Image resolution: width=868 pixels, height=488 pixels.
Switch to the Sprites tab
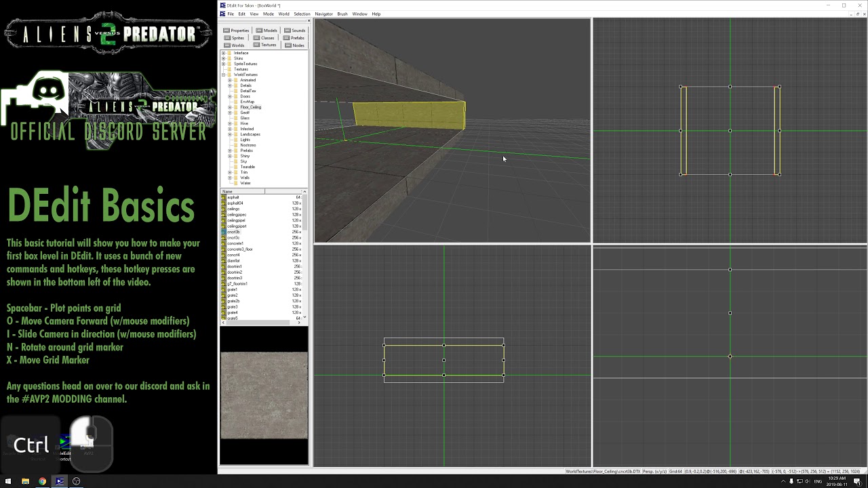(234, 38)
